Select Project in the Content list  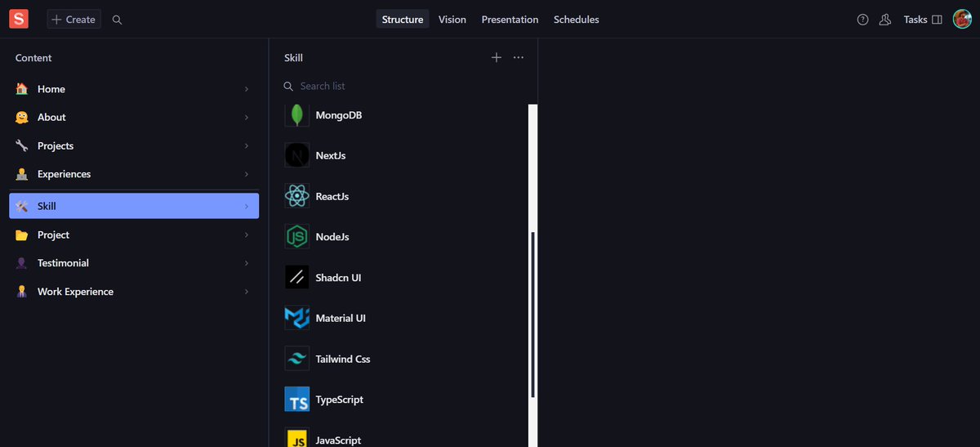pos(134,235)
